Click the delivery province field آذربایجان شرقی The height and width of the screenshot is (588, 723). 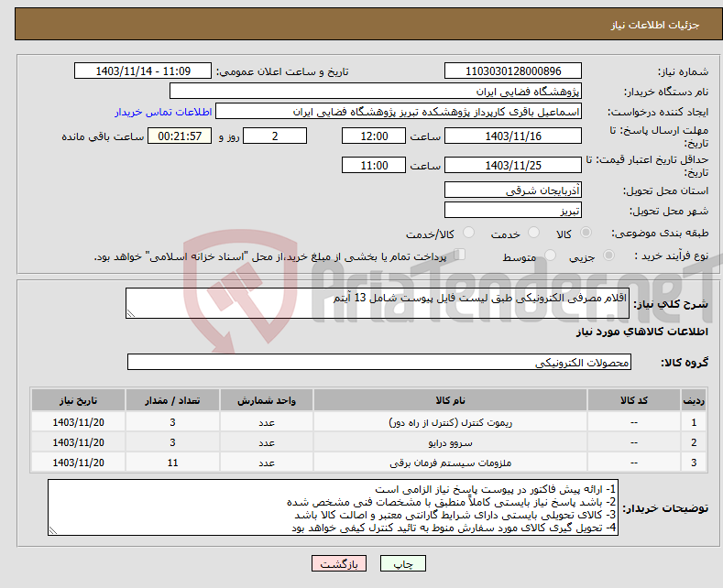coord(512,191)
